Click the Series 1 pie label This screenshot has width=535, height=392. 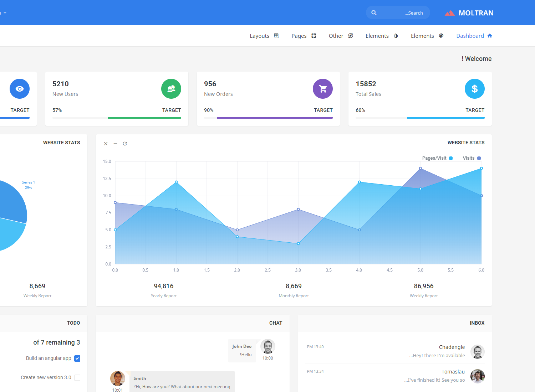point(29,185)
